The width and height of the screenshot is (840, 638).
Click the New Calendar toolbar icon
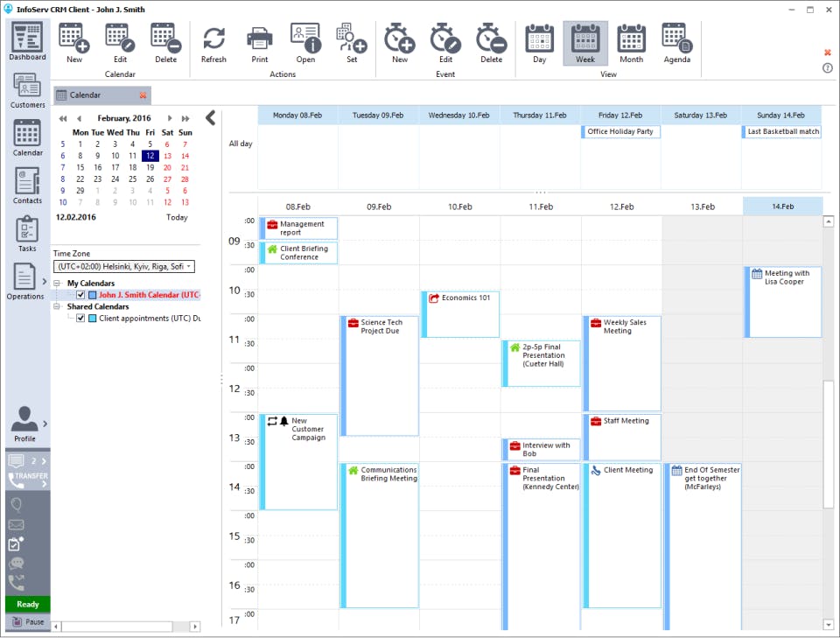[x=73, y=43]
